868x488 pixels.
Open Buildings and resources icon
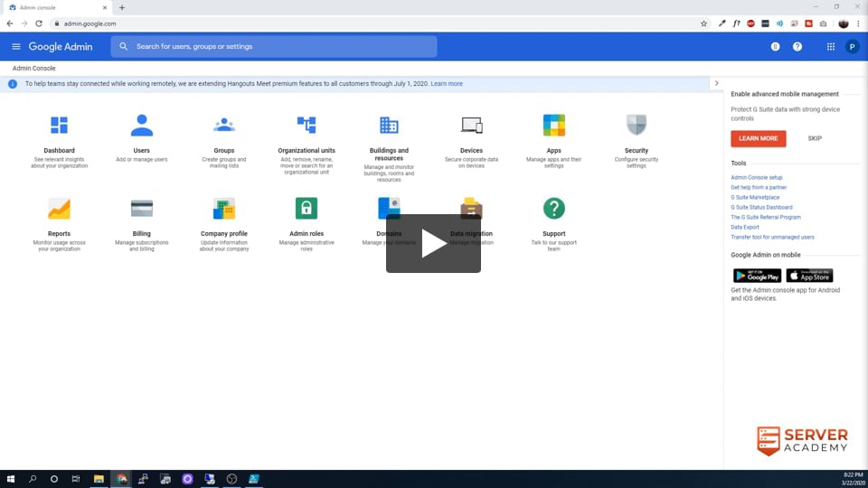[x=389, y=126]
